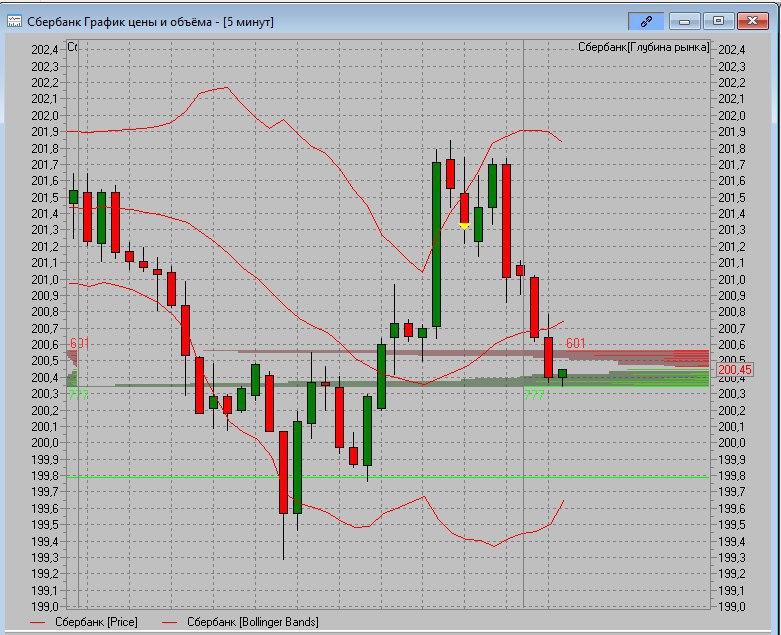This screenshot has height=635, width=781.
Task: Click the chart window icon in the title bar
Action: pos(14,21)
